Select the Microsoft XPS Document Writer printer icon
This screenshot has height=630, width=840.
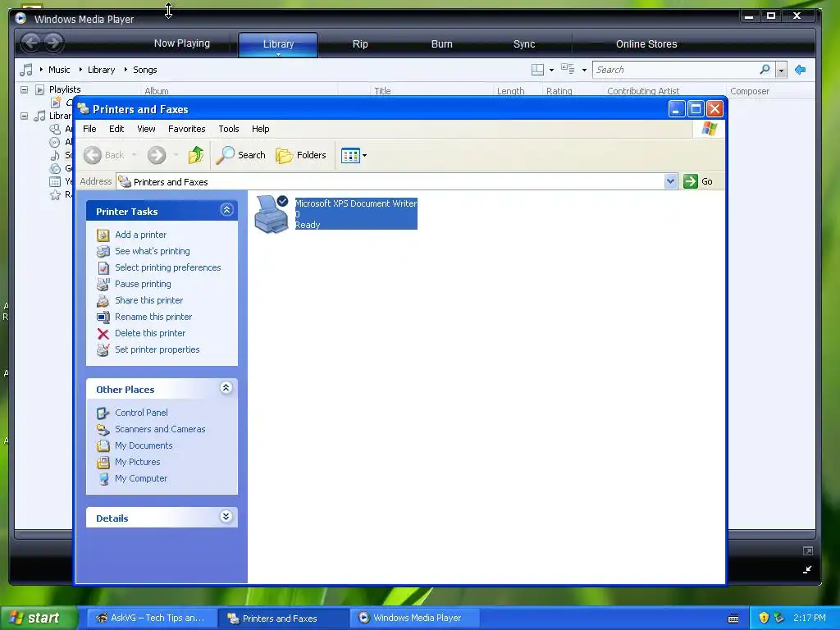[272, 214]
